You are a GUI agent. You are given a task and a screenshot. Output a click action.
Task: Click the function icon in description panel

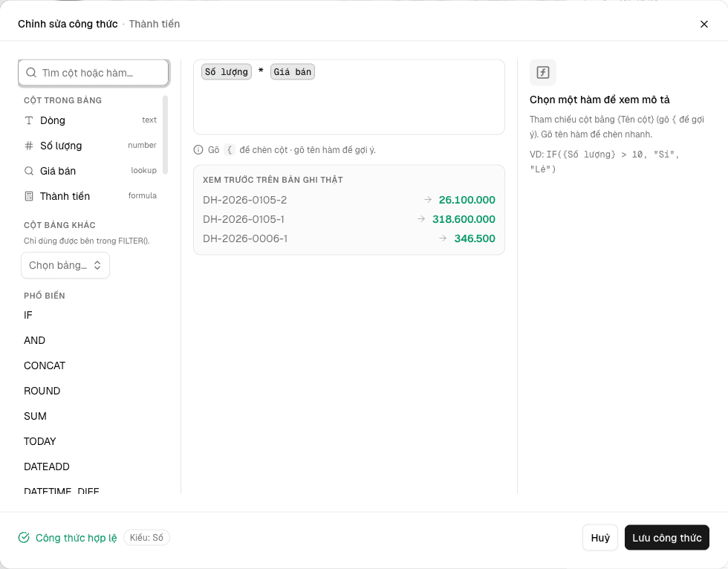tap(543, 72)
